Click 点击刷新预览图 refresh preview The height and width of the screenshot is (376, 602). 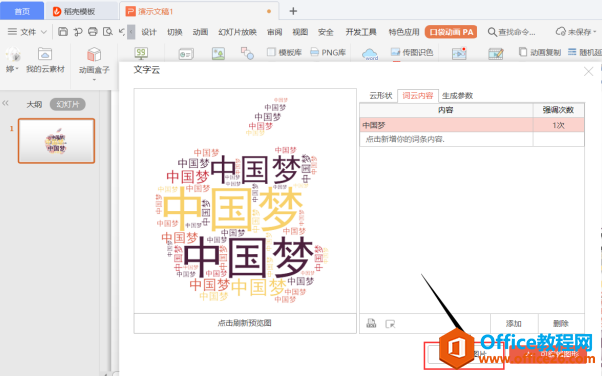pos(245,323)
